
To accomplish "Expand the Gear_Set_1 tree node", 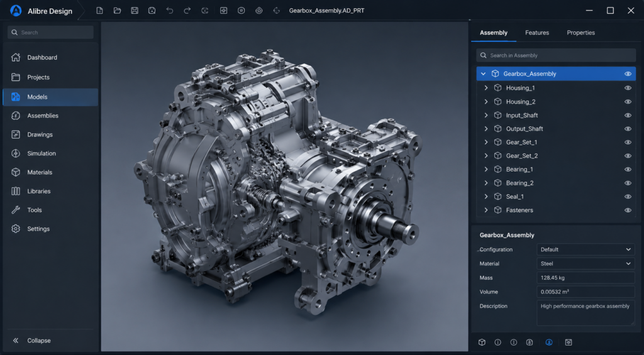I will pos(486,142).
